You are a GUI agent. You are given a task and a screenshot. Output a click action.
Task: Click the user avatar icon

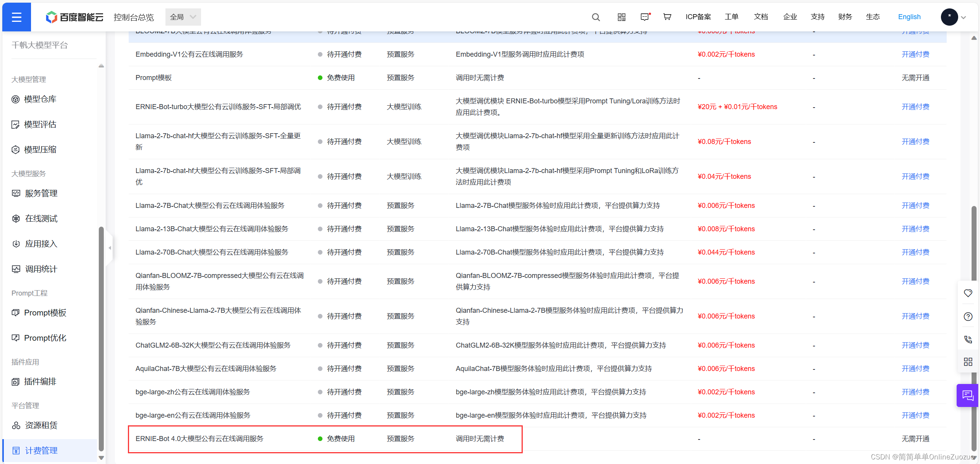(949, 17)
